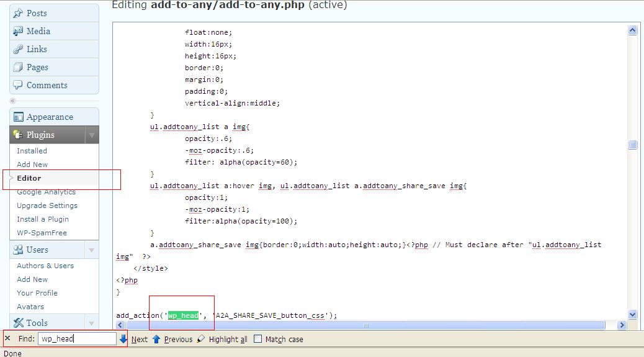Collapse the Plugins submenu arrow
Screen dimensions: 644x357
(92, 135)
